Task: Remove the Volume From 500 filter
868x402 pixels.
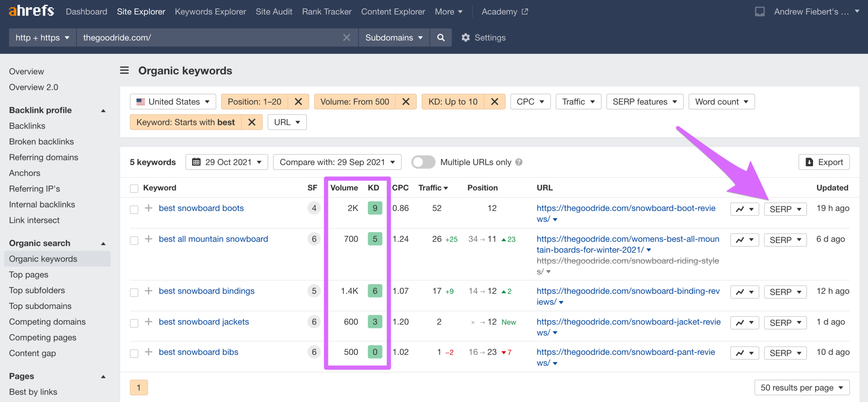Action: [406, 102]
